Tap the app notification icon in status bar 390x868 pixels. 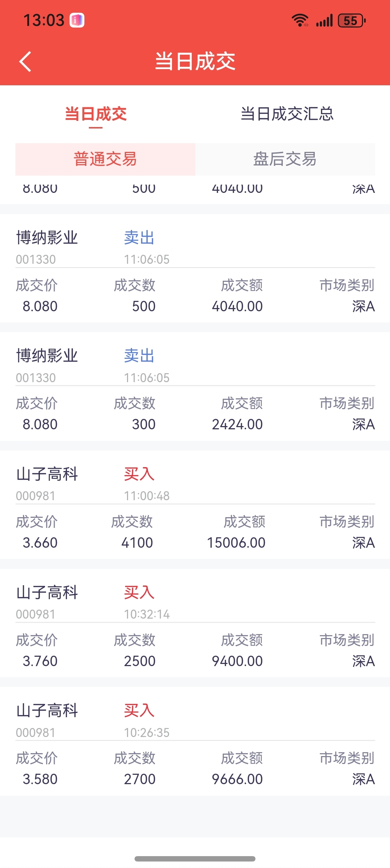pos(77,20)
